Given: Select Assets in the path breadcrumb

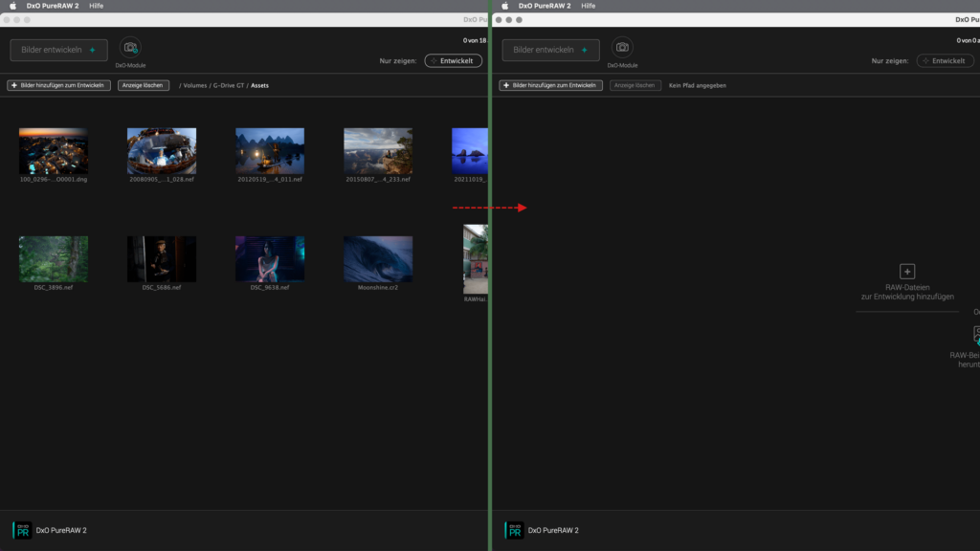Looking at the screenshot, I should (259, 85).
